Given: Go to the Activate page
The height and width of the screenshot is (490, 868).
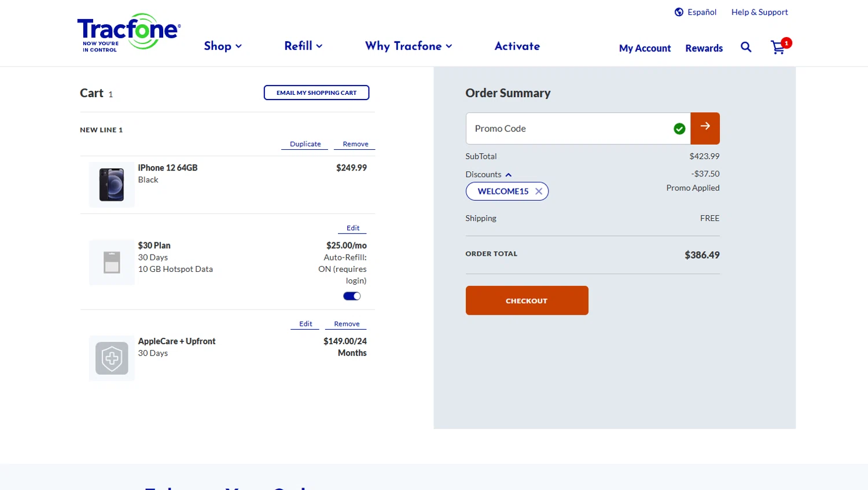Looking at the screenshot, I should pyautogui.click(x=517, y=46).
